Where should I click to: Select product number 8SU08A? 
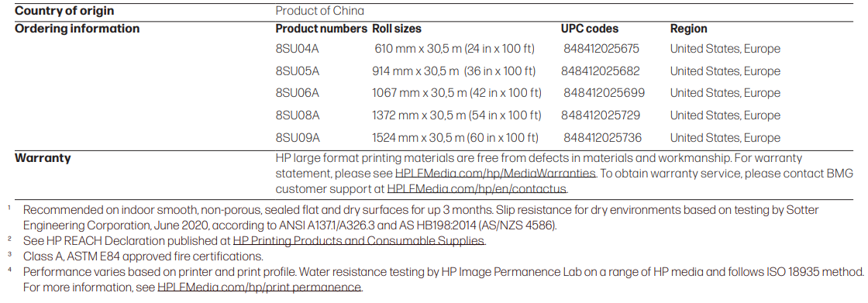pos(298,115)
